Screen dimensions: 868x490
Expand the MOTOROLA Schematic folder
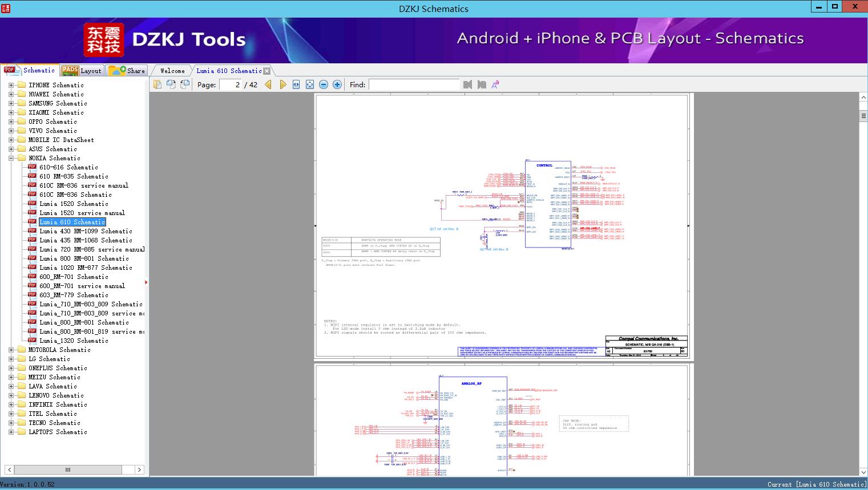(11, 350)
